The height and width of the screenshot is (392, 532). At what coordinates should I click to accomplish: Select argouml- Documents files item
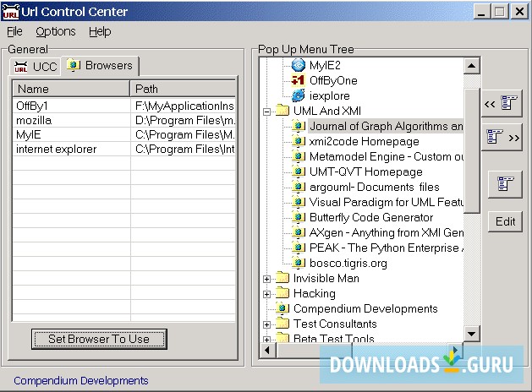coord(374,187)
